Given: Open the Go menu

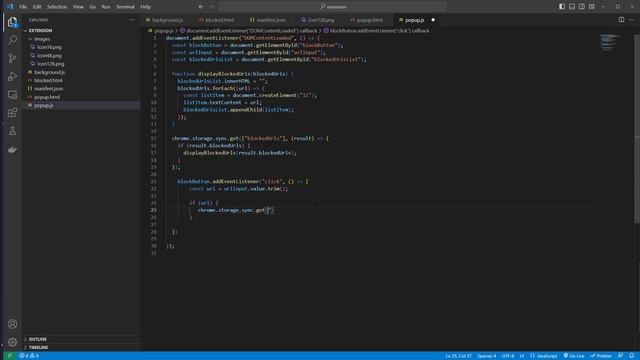Looking at the screenshot, I should tap(92, 7).
